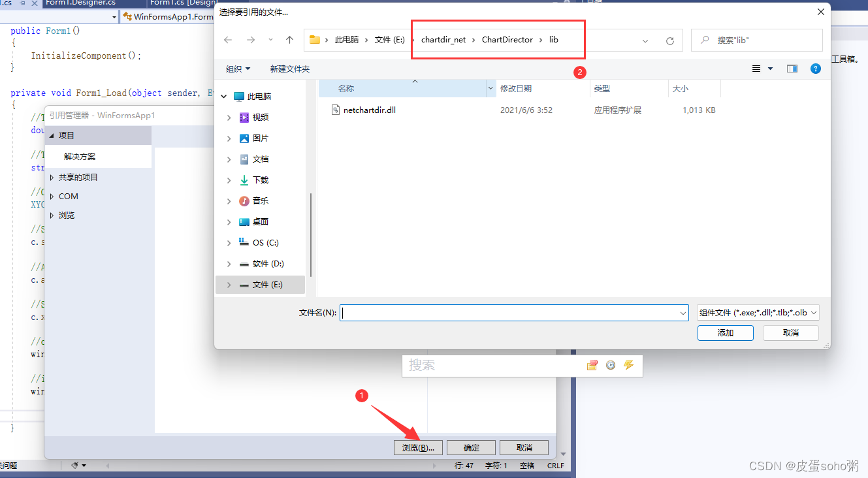This screenshot has width=868, height=478.
Task: Click the 浏览(B)... button
Action: pyautogui.click(x=418, y=447)
